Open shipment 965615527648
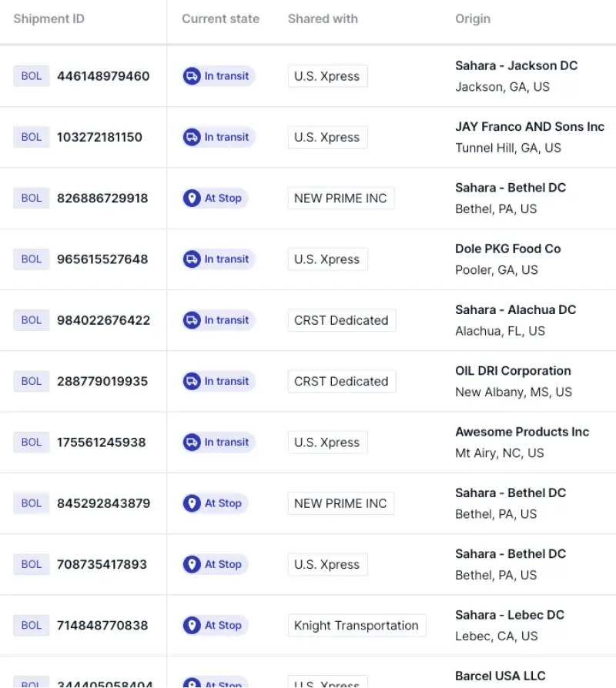This screenshot has height=688, width=616. click(x=102, y=259)
